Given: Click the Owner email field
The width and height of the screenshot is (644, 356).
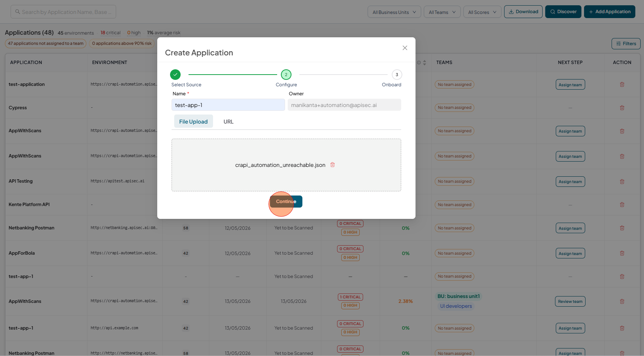Looking at the screenshot, I should coord(344,105).
